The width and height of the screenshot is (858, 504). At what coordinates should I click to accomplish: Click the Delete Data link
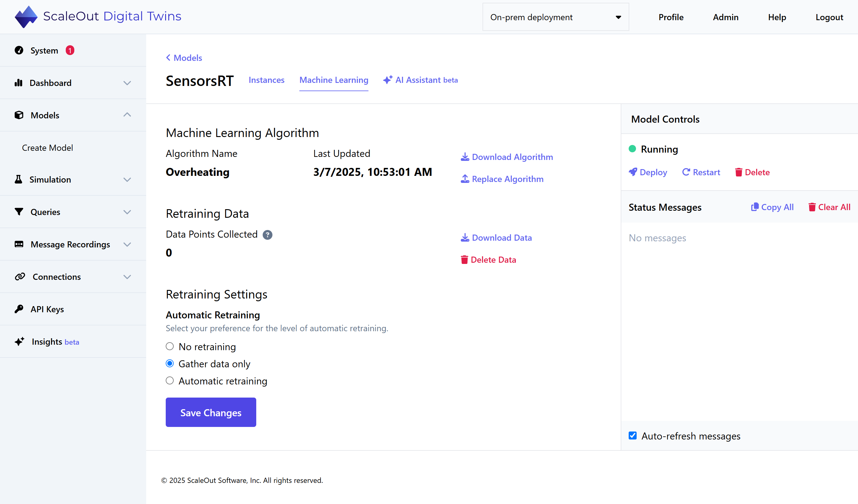click(488, 260)
